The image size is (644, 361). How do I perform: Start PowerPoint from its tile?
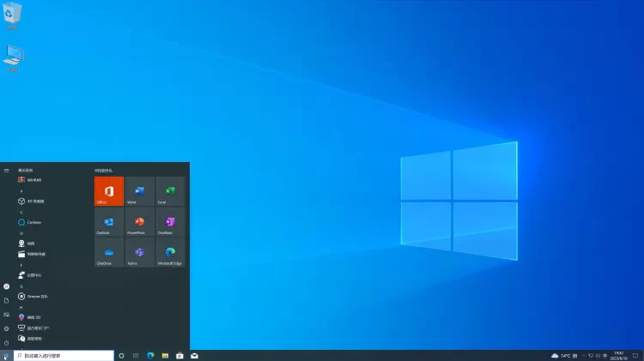click(x=139, y=222)
